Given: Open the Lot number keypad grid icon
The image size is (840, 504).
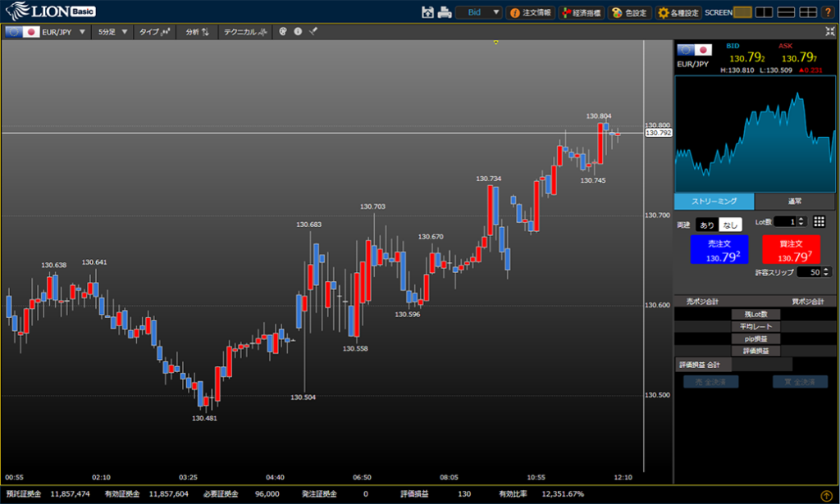Looking at the screenshot, I should point(819,221).
